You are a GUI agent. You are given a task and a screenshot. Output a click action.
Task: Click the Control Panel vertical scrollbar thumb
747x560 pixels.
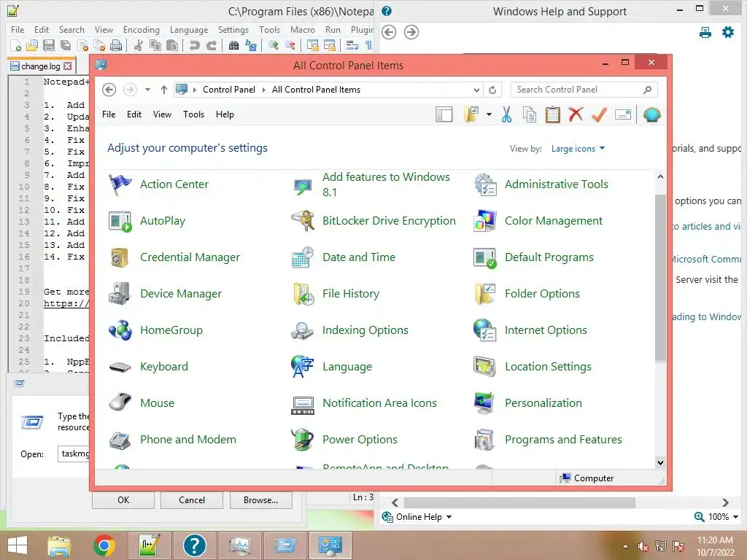660,277
